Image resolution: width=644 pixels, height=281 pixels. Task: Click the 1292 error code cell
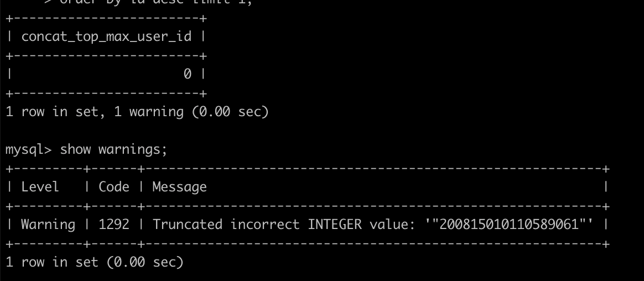114,225
